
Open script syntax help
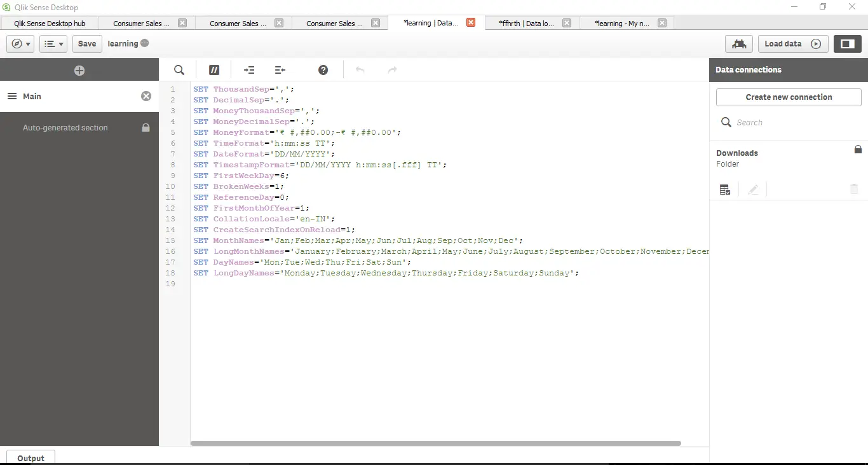pos(323,70)
